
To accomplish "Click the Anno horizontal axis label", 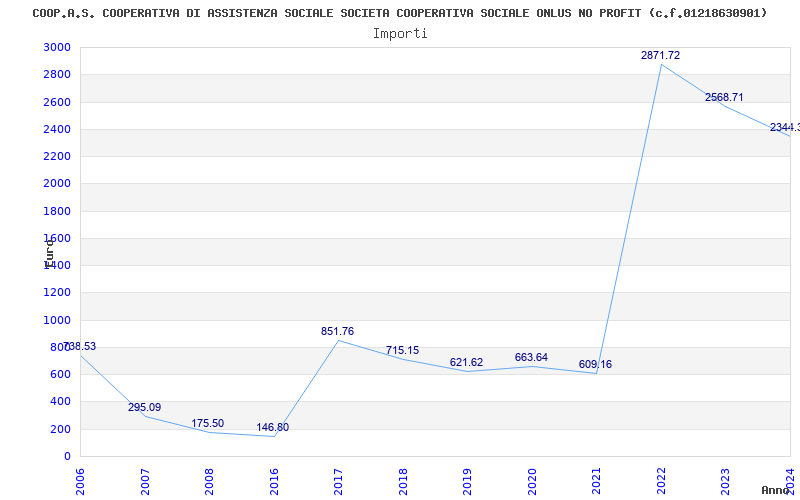I will [x=777, y=491].
